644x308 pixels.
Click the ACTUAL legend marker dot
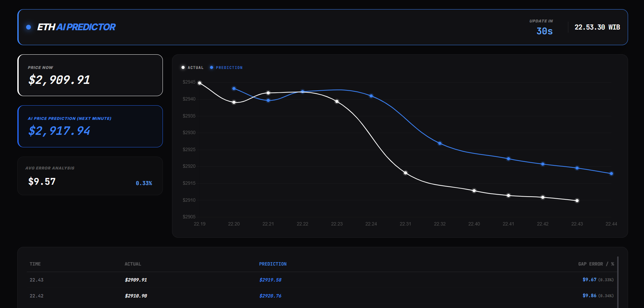tap(183, 67)
